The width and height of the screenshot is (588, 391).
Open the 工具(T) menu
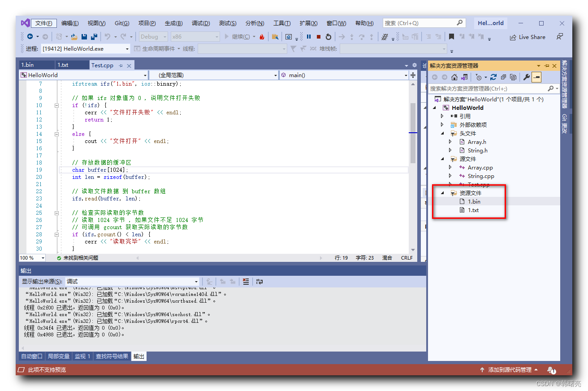282,23
